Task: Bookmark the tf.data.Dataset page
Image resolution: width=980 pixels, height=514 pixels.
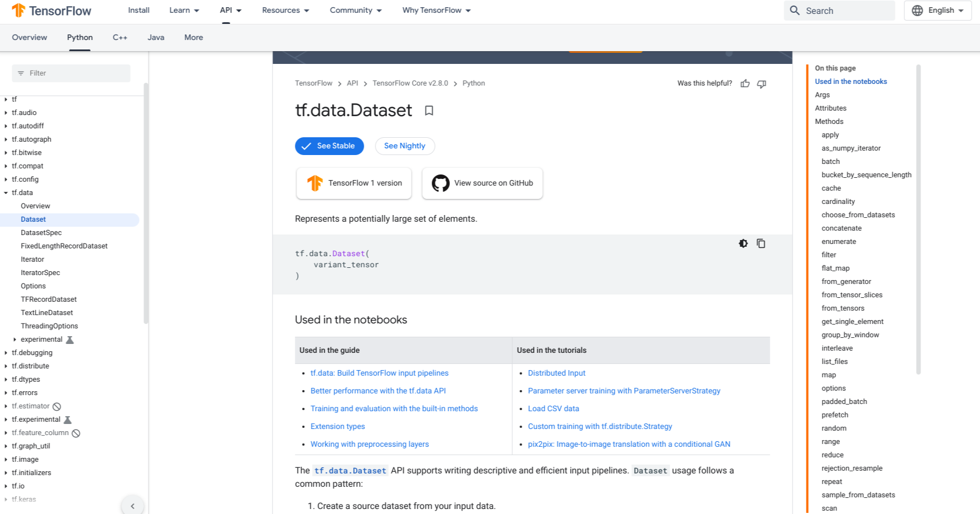Action: 428,111
